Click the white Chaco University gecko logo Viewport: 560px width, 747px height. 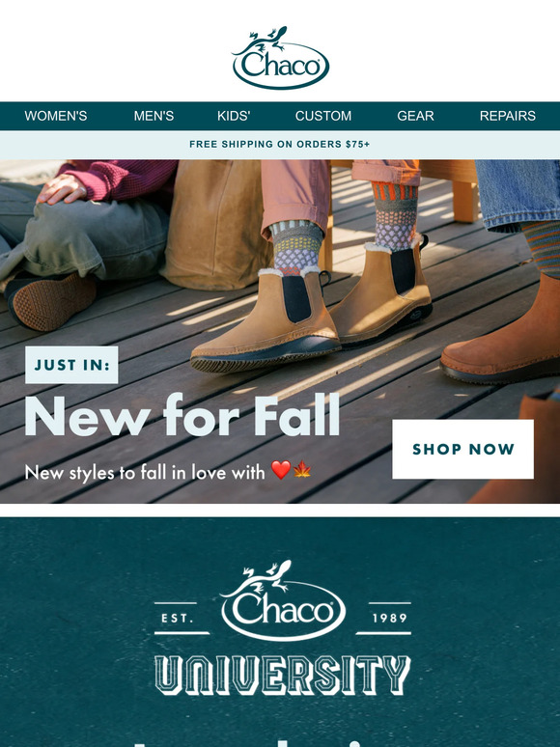pyautogui.click(x=283, y=600)
